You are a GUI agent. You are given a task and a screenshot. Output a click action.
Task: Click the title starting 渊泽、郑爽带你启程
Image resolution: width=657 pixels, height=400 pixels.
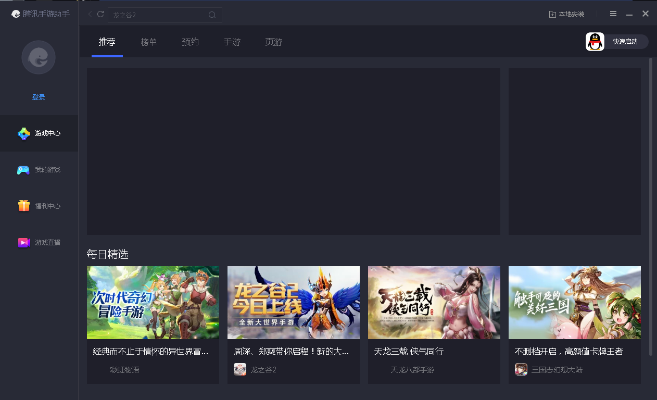pyautogui.click(x=291, y=351)
